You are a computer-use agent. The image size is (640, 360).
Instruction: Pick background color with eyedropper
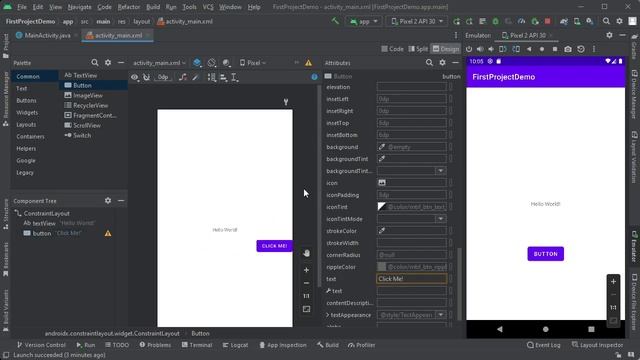point(381,147)
